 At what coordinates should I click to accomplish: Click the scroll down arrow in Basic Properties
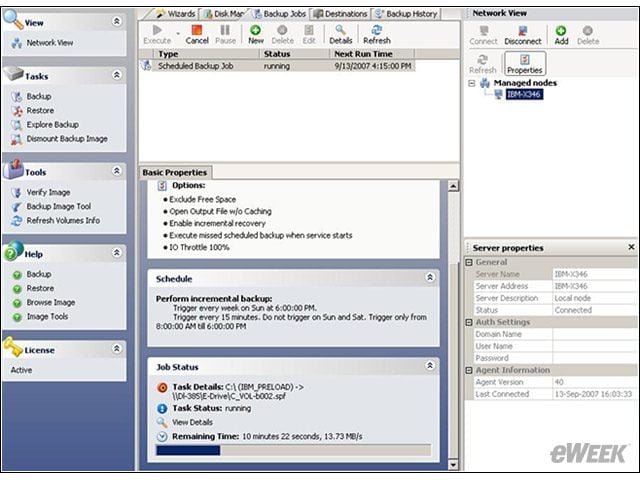click(453, 465)
